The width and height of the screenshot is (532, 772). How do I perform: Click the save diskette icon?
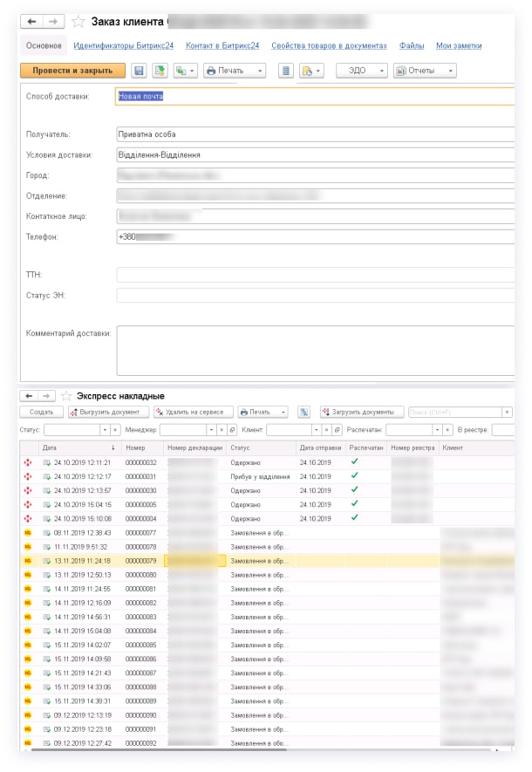[x=140, y=71]
